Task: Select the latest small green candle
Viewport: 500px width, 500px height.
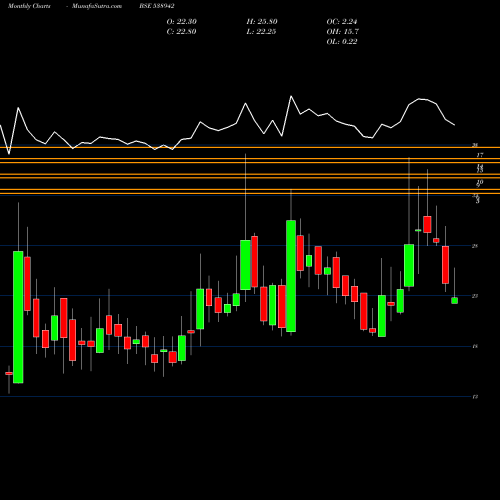Action: [x=454, y=301]
